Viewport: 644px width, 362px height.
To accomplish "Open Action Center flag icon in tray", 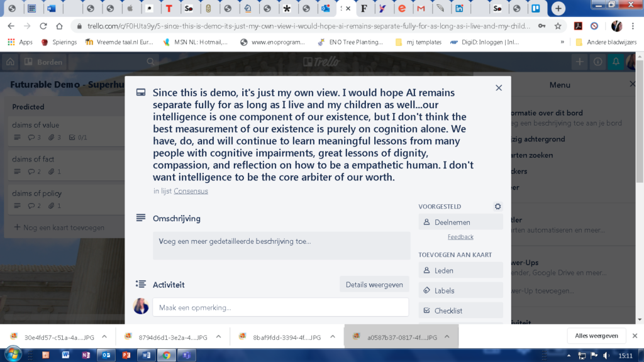I will (594, 356).
